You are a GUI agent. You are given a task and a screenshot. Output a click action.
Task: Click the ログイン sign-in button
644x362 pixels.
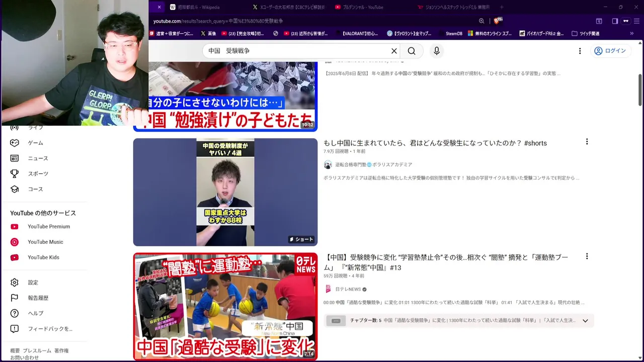pyautogui.click(x=610, y=51)
